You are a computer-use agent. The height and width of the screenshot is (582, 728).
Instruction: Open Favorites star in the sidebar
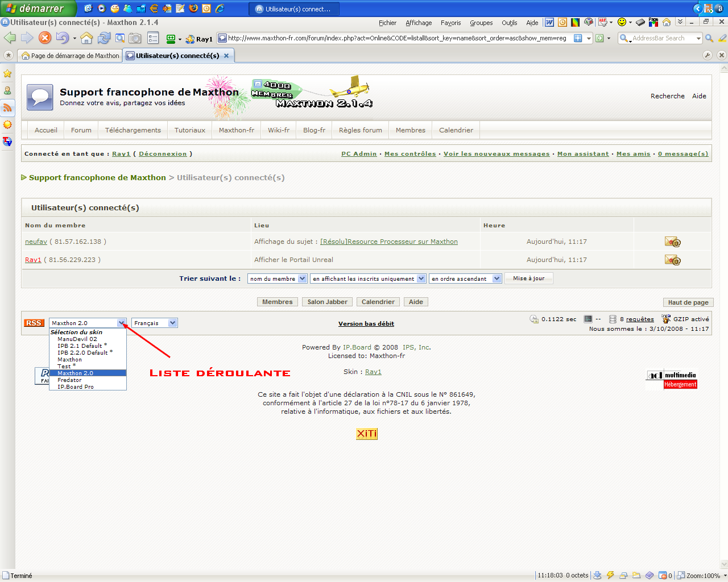tap(7, 73)
